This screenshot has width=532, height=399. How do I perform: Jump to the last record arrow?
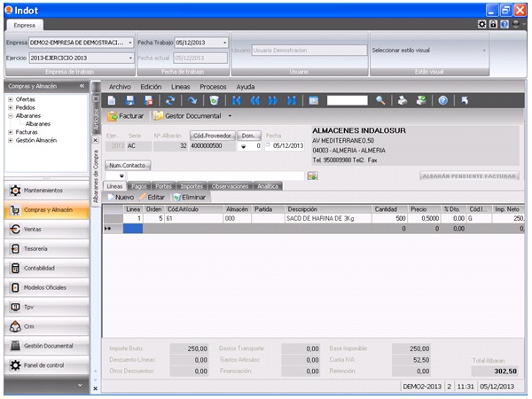pos(291,101)
